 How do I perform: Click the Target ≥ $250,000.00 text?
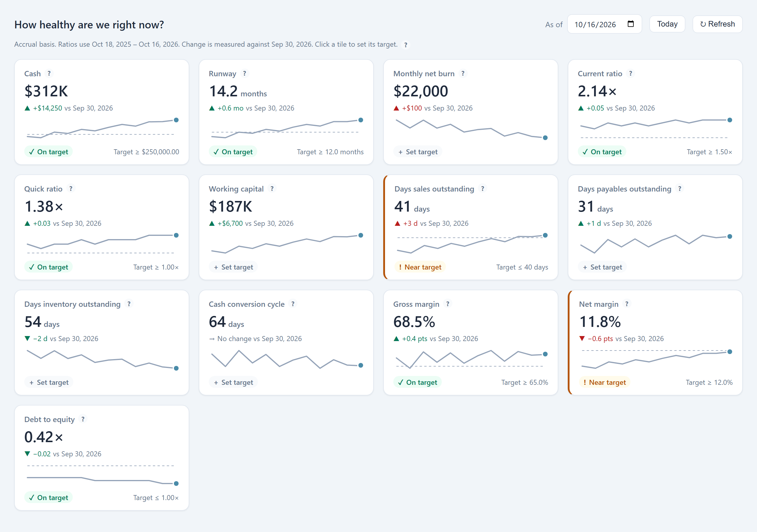pyautogui.click(x=146, y=152)
